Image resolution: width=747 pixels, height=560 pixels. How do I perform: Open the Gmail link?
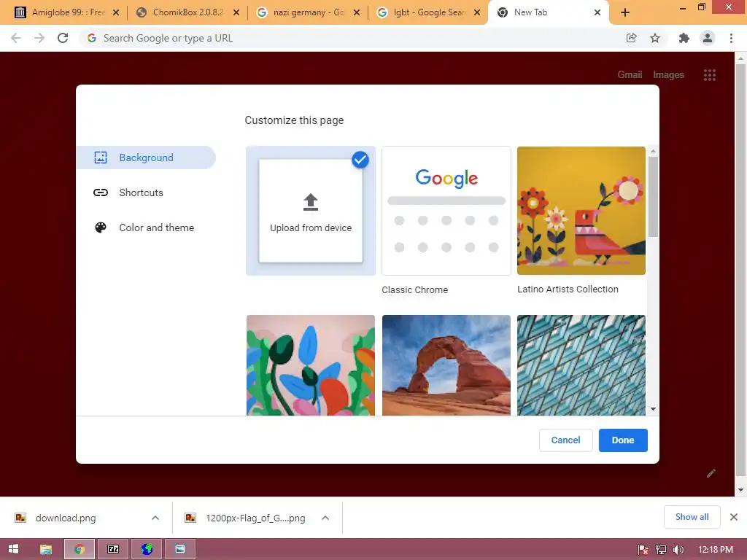[630, 75]
